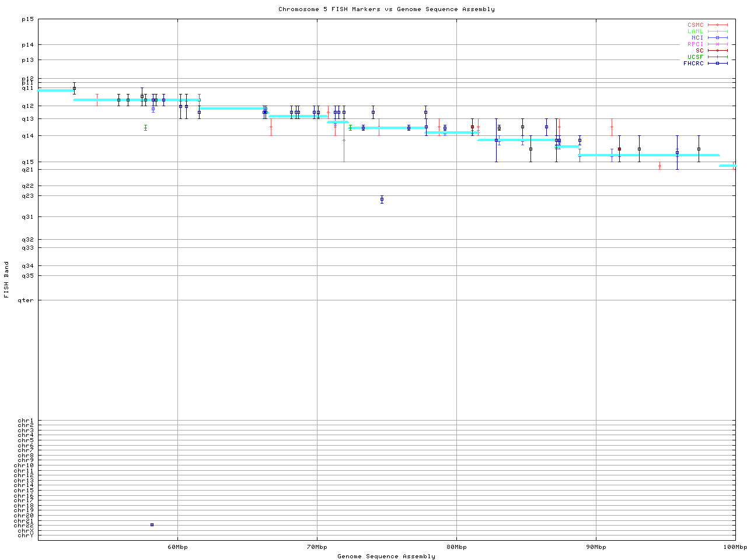Click the cyan segment at the far right edge
747x560 pixels.
point(727,166)
